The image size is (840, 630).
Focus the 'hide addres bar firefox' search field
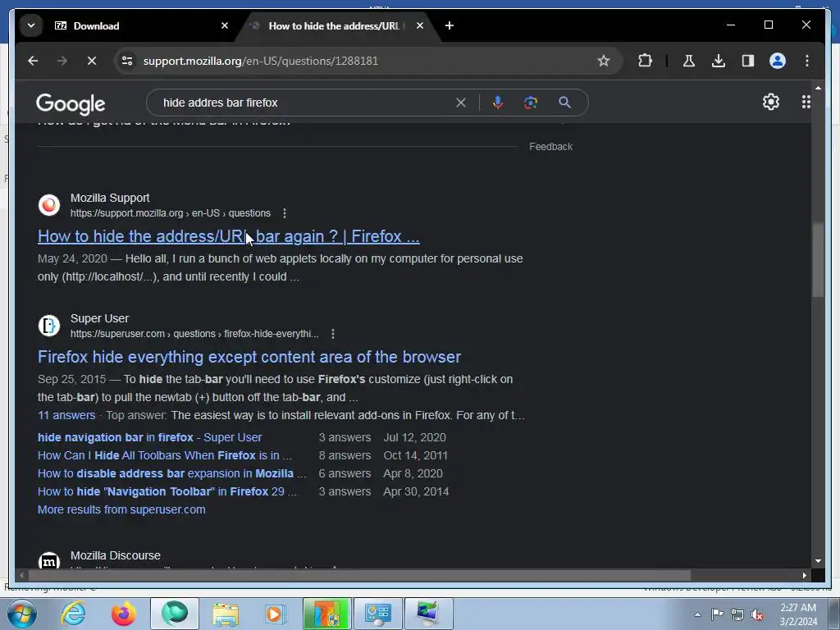[x=305, y=103]
